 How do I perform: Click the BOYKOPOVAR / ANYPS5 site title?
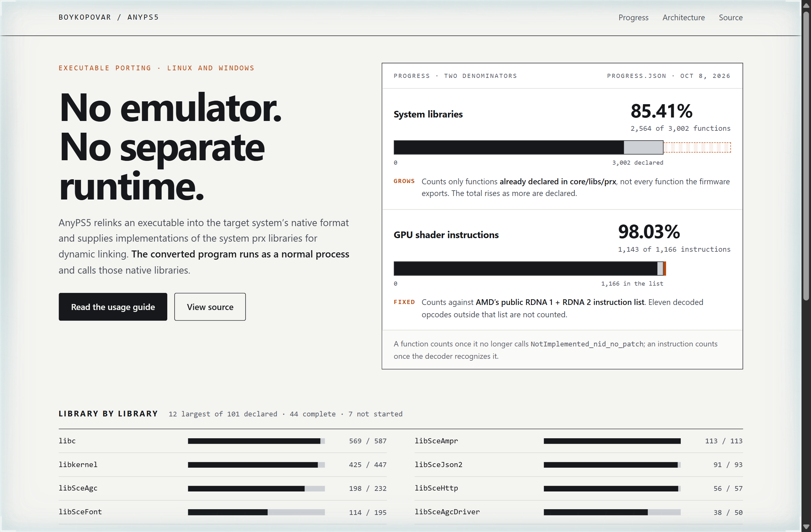point(109,17)
